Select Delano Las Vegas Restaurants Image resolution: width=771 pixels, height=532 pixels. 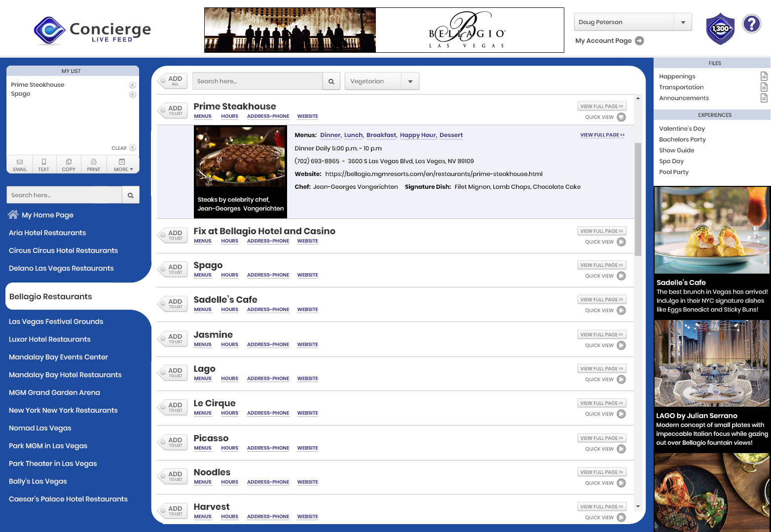pos(61,268)
